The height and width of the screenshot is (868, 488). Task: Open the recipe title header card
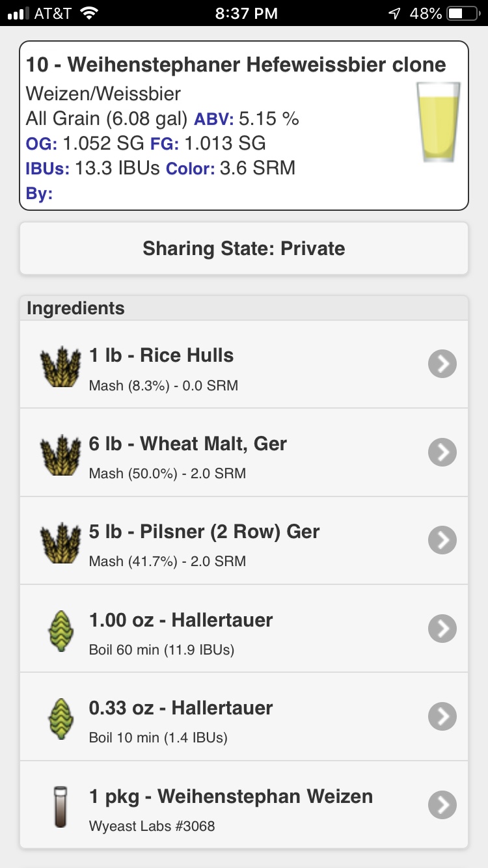(x=244, y=126)
